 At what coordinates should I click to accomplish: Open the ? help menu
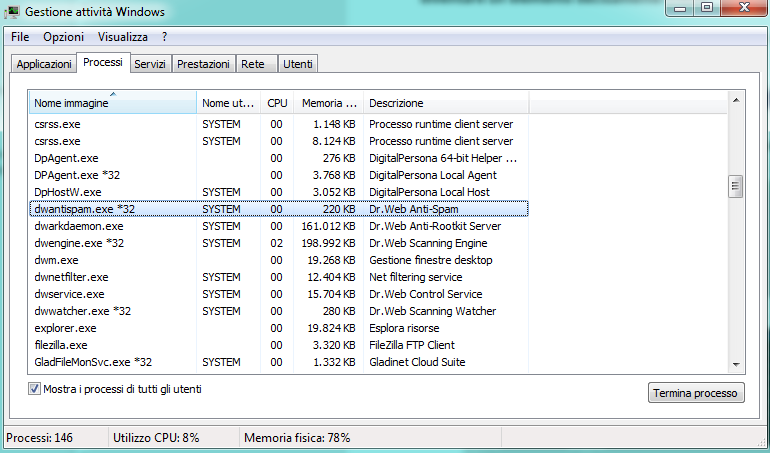click(165, 37)
